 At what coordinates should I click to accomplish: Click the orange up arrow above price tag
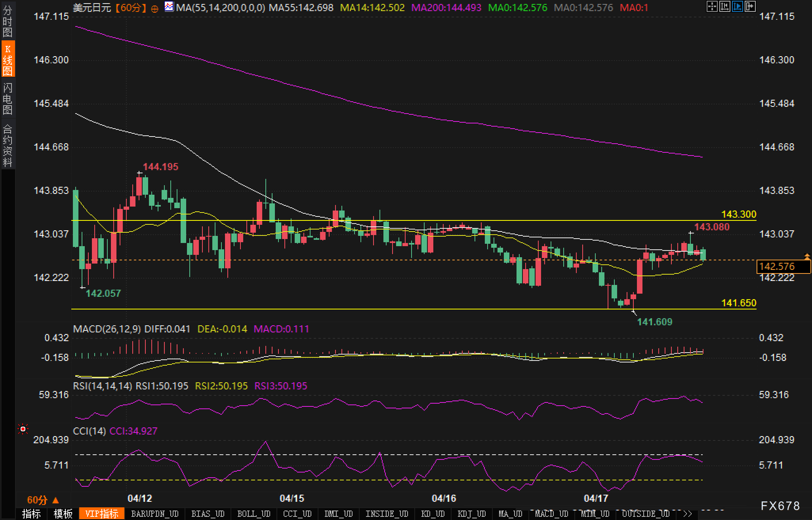[806, 256]
